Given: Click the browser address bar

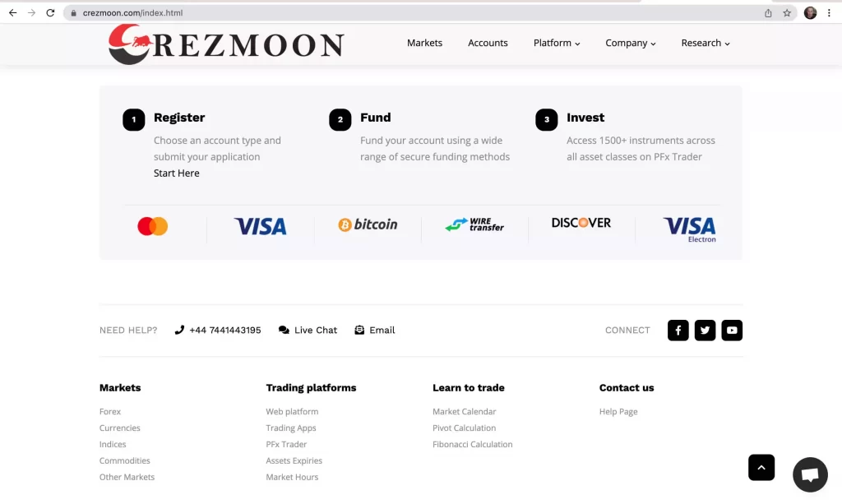Looking at the screenshot, I should [329, 12].
